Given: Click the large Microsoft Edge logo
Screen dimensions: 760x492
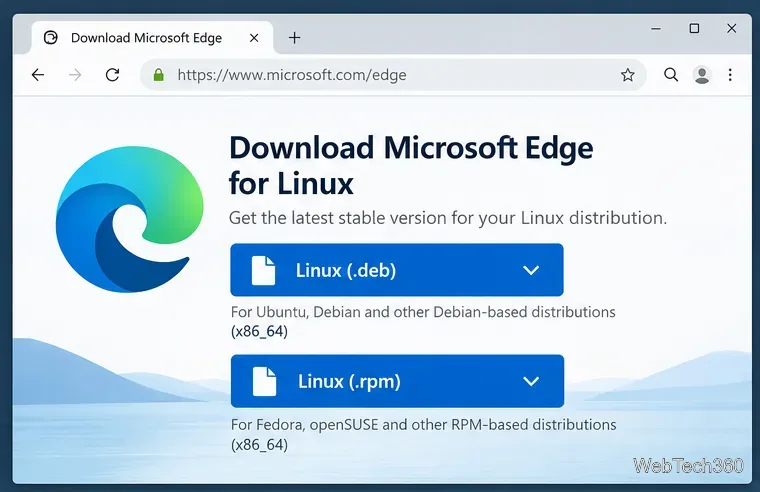Looking at the screenshot, I should [x=129, y=219].
